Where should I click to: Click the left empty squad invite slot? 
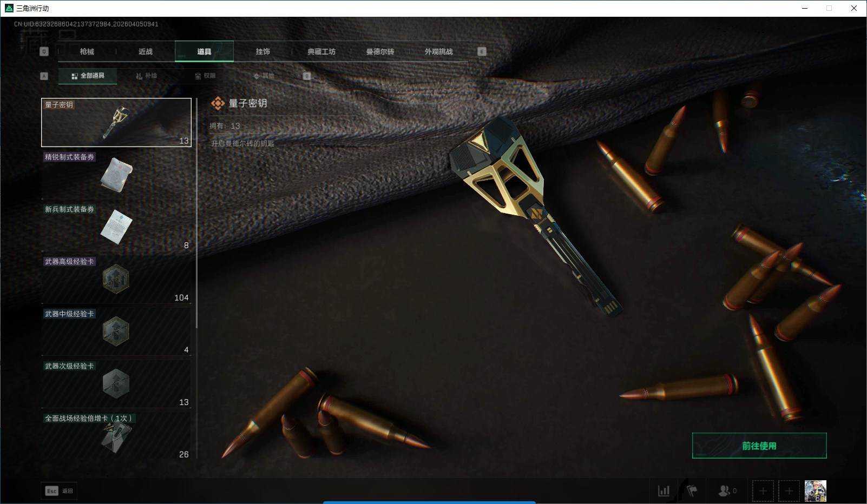coord(763,491)
